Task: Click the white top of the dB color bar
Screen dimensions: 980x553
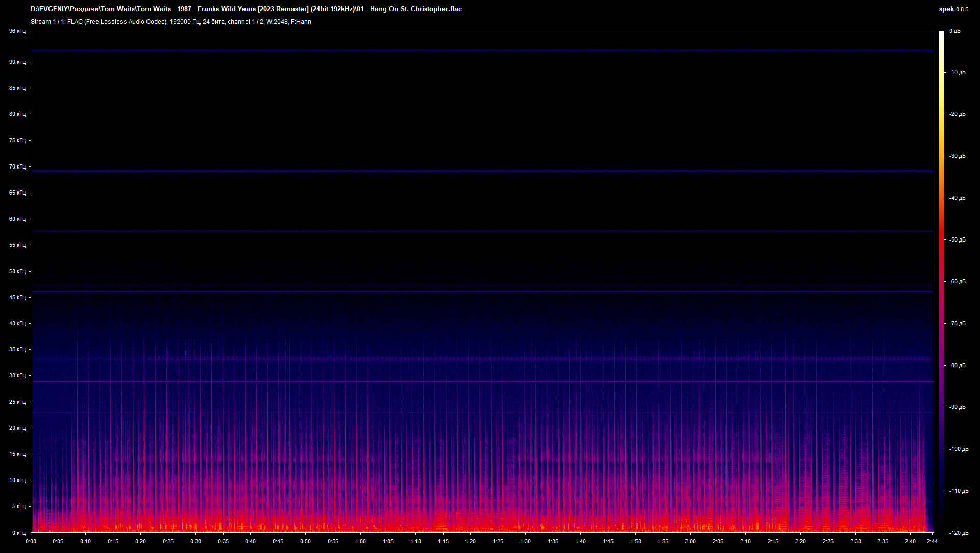Action: [942, 36]
